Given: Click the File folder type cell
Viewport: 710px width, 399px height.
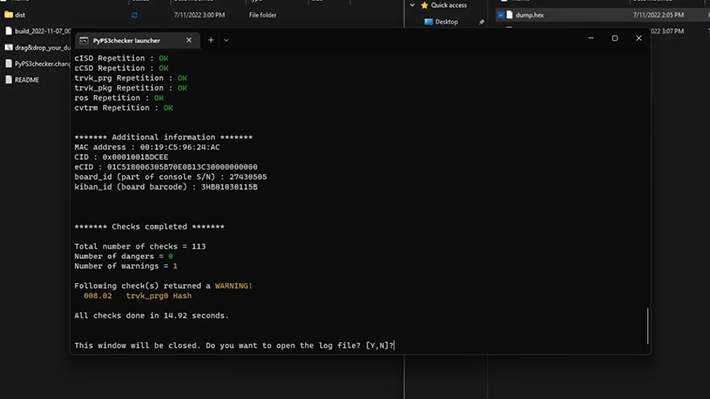Looking at the screenshot, I should pyautogui.click(x=263, y=15).
